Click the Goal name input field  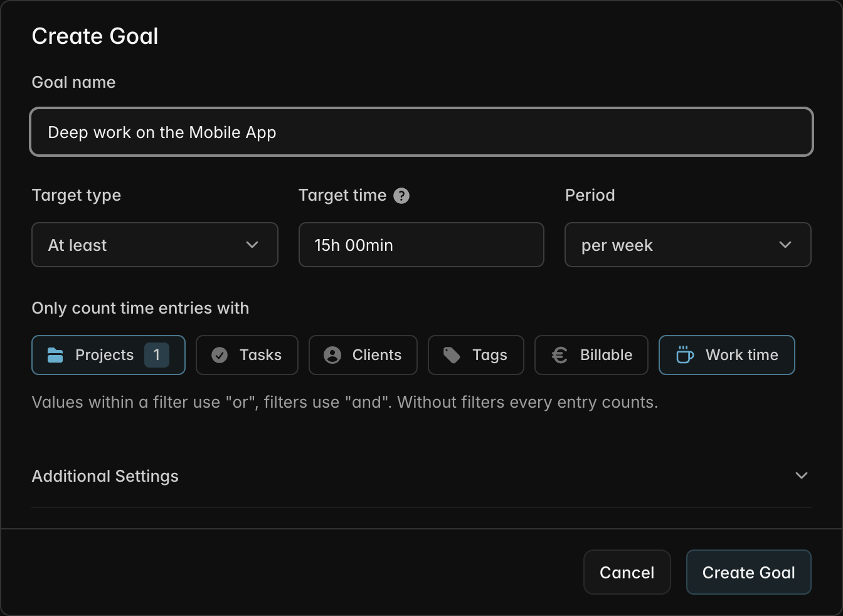[422, 132]
